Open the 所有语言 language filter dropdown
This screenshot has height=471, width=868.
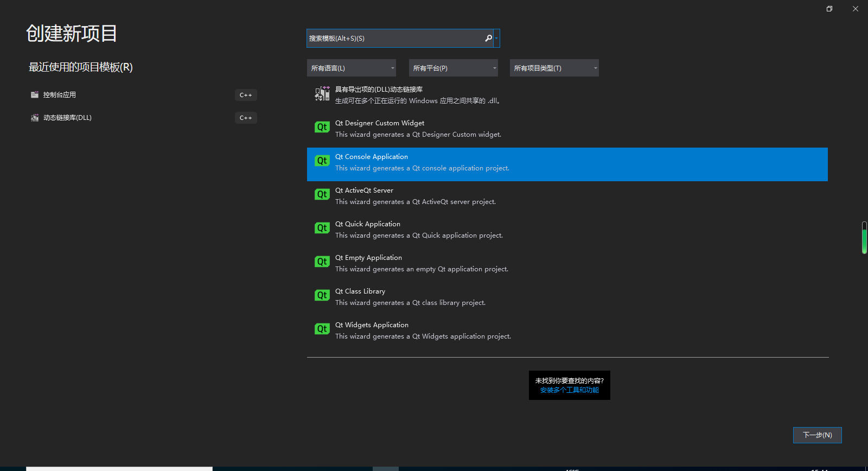pyautogui.click(x=351, y=68)
